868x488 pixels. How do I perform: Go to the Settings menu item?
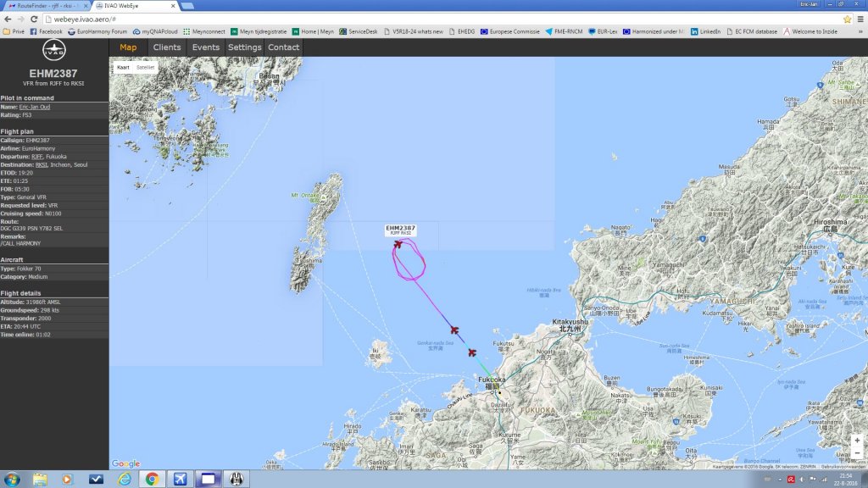(x=245, y=47)
